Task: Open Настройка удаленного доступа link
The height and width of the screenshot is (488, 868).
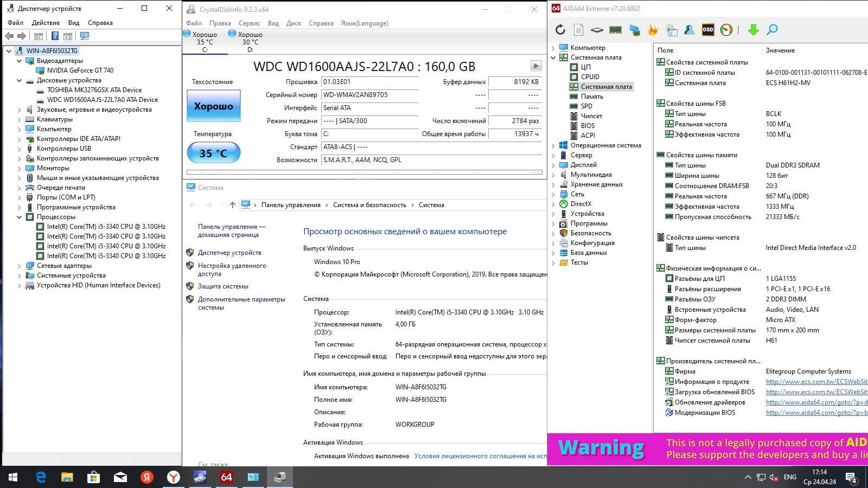Action: pyautogui.click(x=232, y=270)
